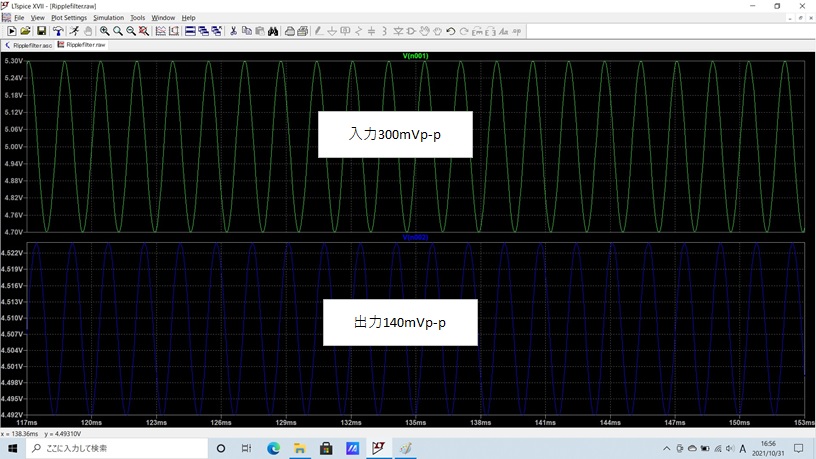This screenshot has width=816, height=459.
Task: Switch to the Ripplefilter.asc tab
Action: click(x=30, y=45)
